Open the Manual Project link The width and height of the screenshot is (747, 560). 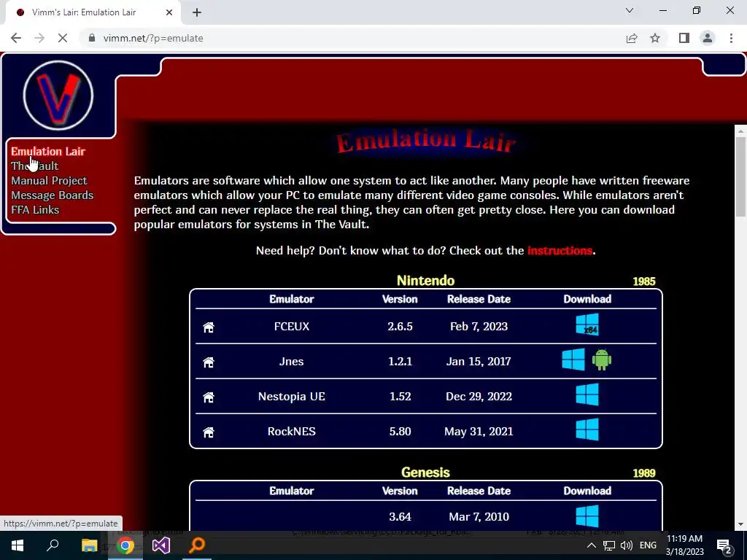(x=49, y=181)
